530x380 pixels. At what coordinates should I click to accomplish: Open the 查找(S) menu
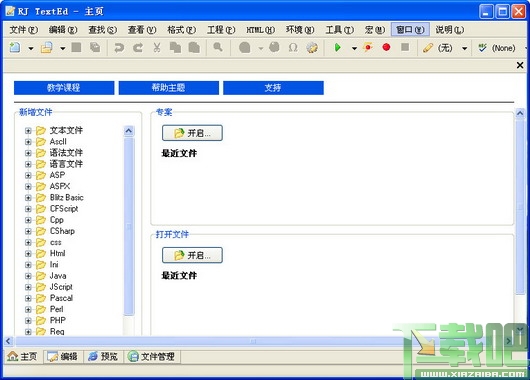click(102, 30)
